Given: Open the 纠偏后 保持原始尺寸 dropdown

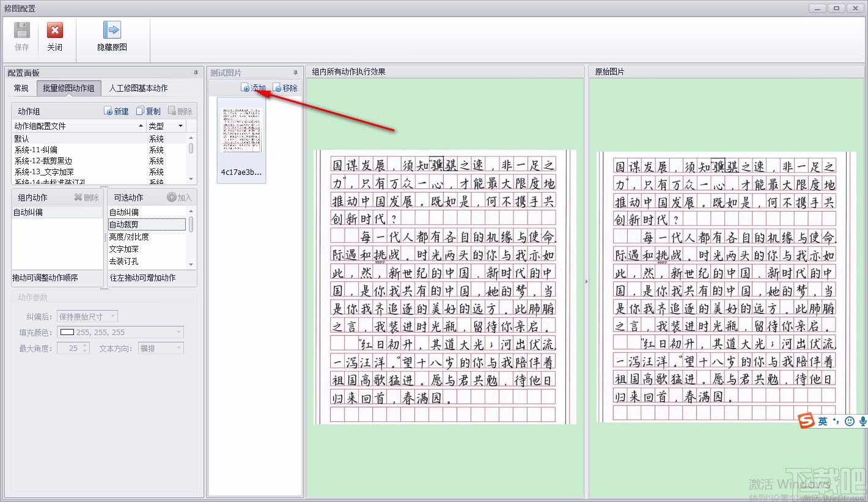Looking at the screenshot, I should point(87,317).
